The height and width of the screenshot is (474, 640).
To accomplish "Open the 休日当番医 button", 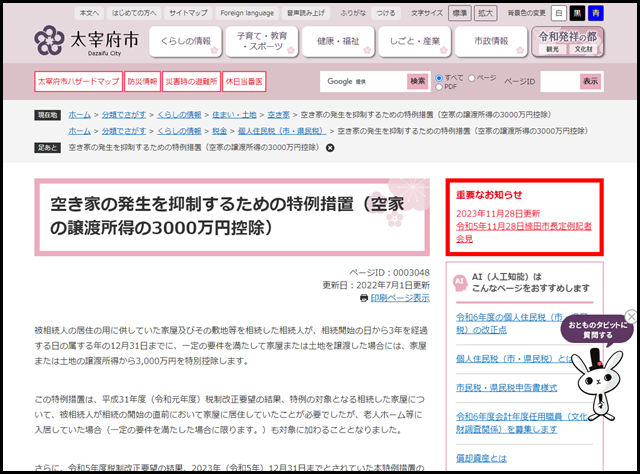I will pyautogui.click(x=244, y=81).
